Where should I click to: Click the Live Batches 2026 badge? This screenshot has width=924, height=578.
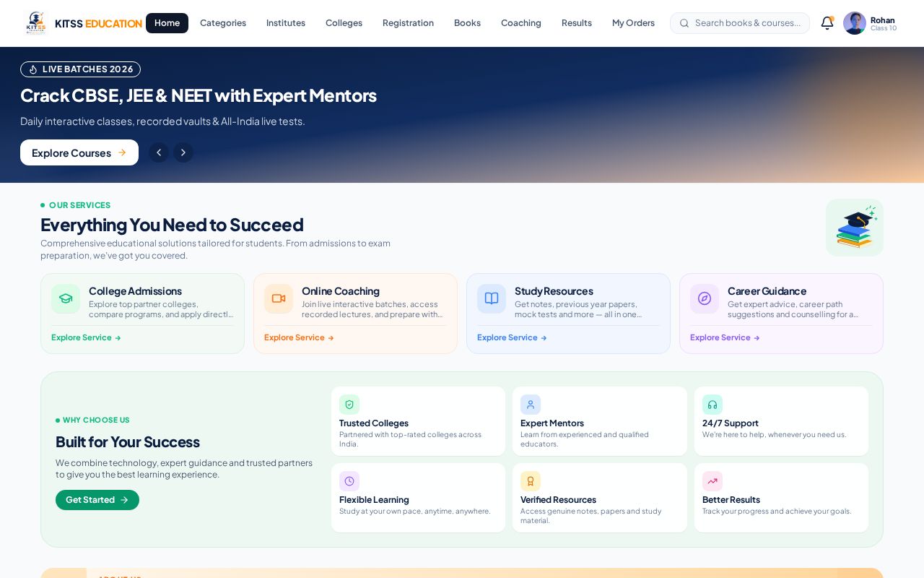(x=80, y=69)
